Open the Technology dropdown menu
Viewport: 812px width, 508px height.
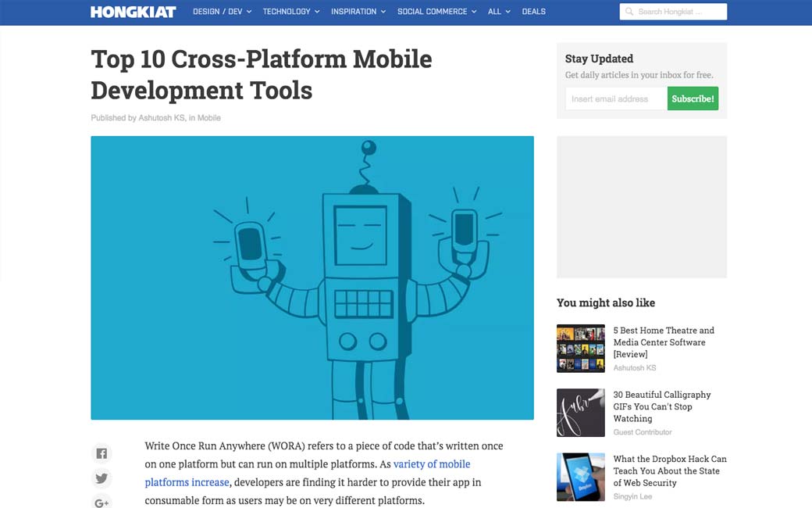pos(291,12)
